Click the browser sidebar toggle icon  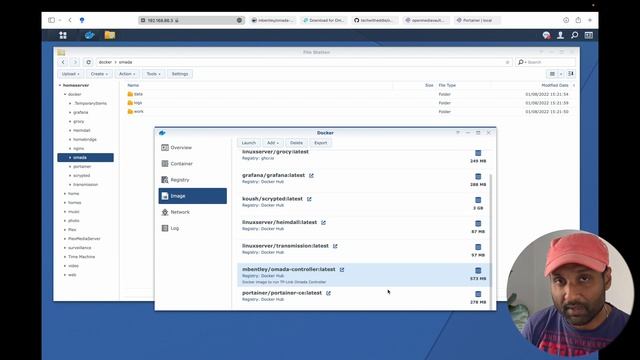click(x=51, y=20)
